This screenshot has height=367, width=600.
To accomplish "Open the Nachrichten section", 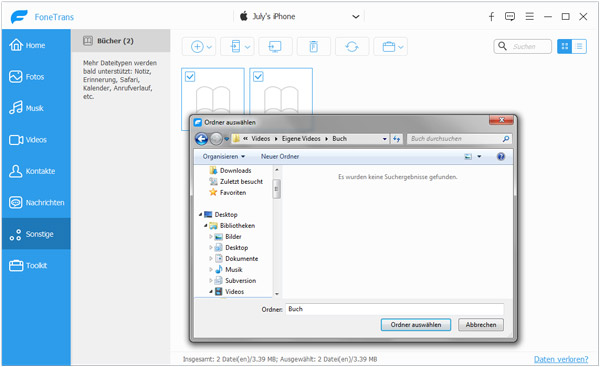I will (36, 202).
